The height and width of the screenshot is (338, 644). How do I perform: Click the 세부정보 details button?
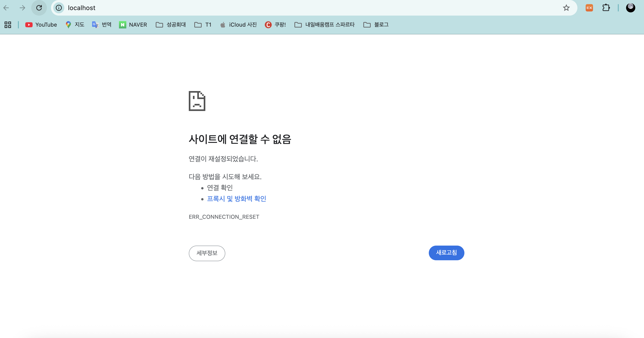(x=207, y=253)
